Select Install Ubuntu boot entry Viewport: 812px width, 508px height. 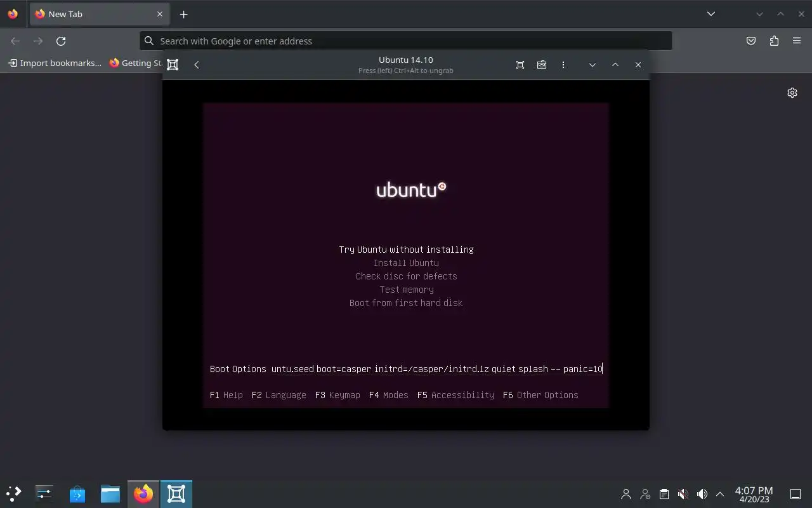coord(406,263)
